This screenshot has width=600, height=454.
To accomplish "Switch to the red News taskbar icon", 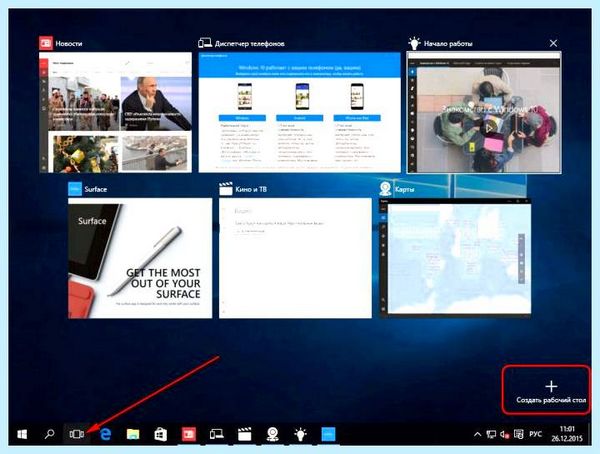I will point(189,434).
